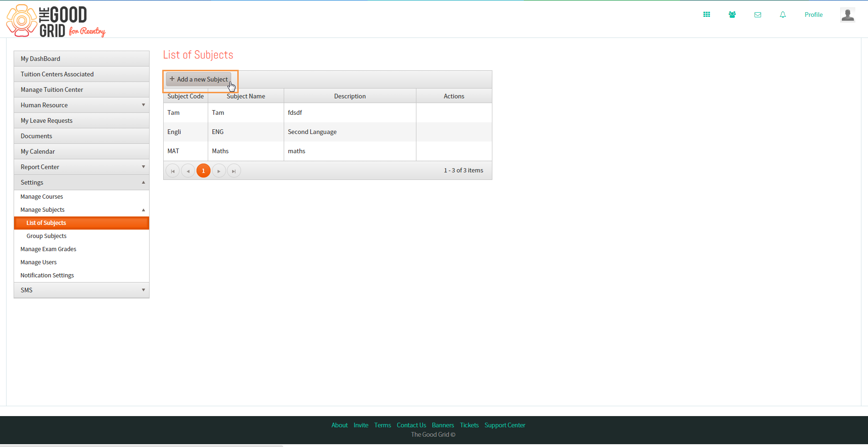
Task: Expand the Human Resource menu arrow
Action: click(x=143, y=105)
